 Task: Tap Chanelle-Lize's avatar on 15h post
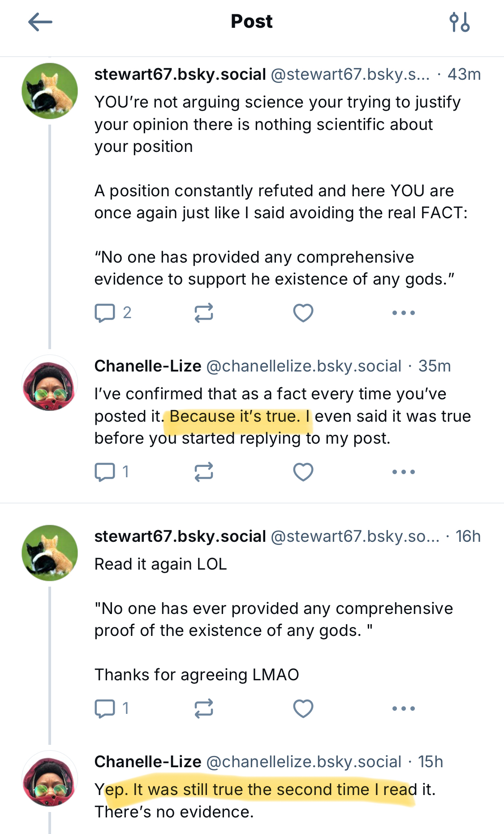(x=50, y=779)
